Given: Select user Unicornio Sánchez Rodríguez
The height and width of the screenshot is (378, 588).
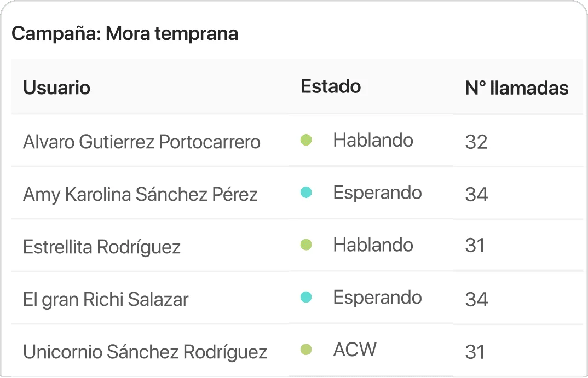Looking at the screenshot, I should coord(145,352).
